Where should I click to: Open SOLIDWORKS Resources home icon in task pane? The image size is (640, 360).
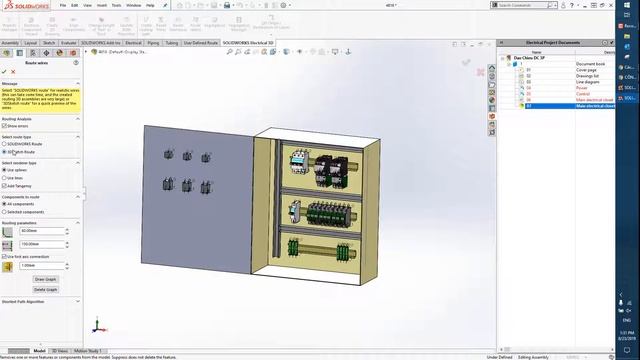(492, 68)
